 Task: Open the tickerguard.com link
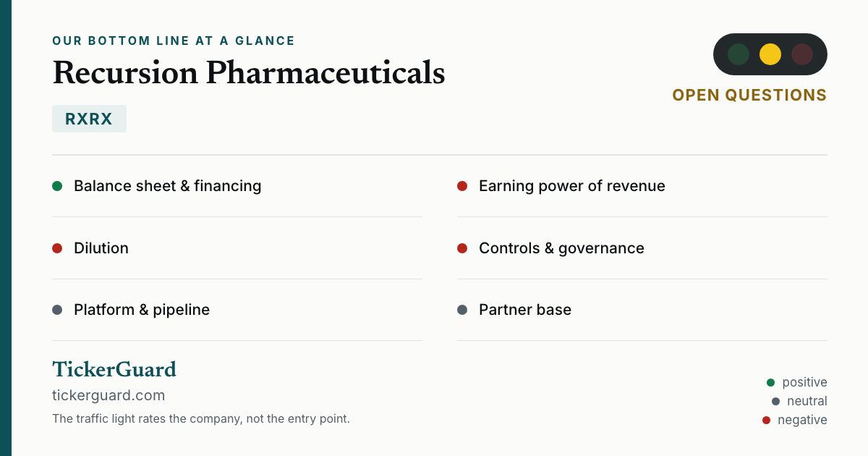point(109,395)
